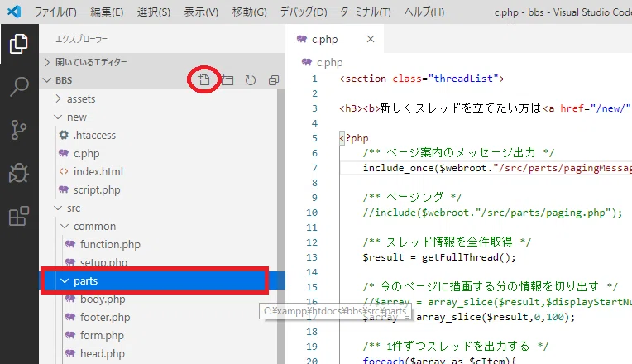This screenshot has width=632, height=364.
Task: Open the ヘルプ(H) menu
Action: point(424,12)
